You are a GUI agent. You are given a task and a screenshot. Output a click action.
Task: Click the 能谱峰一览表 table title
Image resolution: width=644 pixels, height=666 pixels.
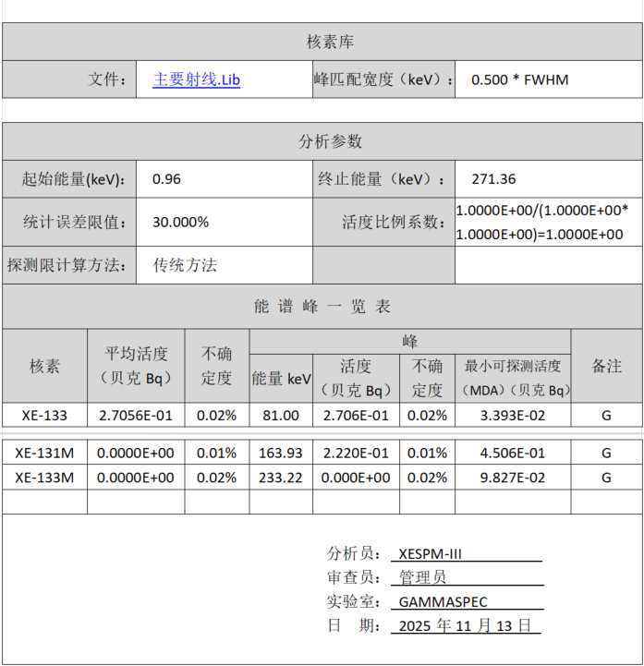[x=322, y=307]
